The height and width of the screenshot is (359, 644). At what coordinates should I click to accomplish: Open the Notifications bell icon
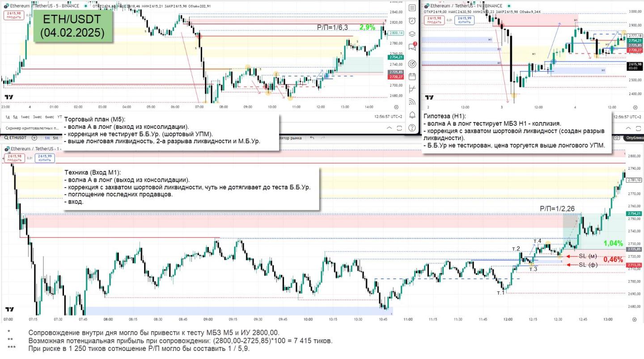(412, 115)
